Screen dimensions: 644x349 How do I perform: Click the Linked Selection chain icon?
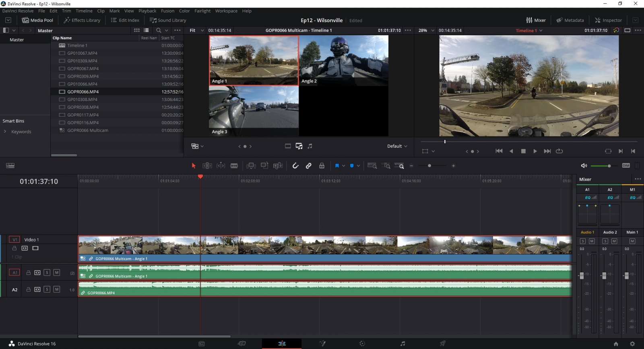click(x=308, y=166)
